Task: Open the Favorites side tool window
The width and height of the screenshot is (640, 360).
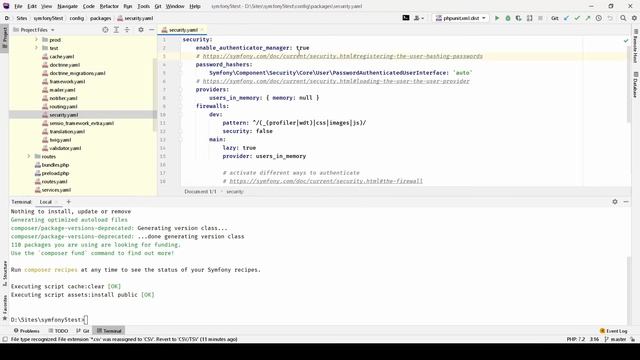Action: [4, 308]
